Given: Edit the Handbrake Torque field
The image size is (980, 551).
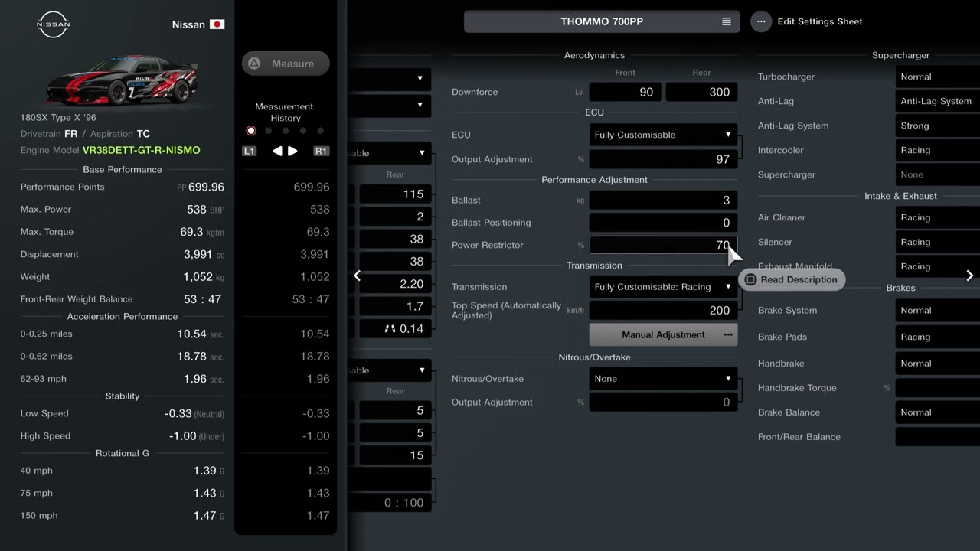Looking at the screenshot, I should pyautogui.click(x=937, y=388).
